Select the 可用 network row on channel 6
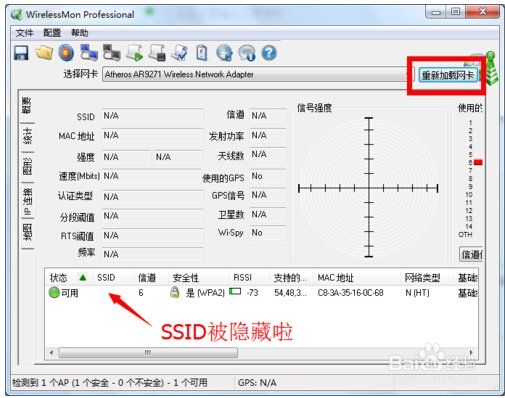 pos(262,293)
